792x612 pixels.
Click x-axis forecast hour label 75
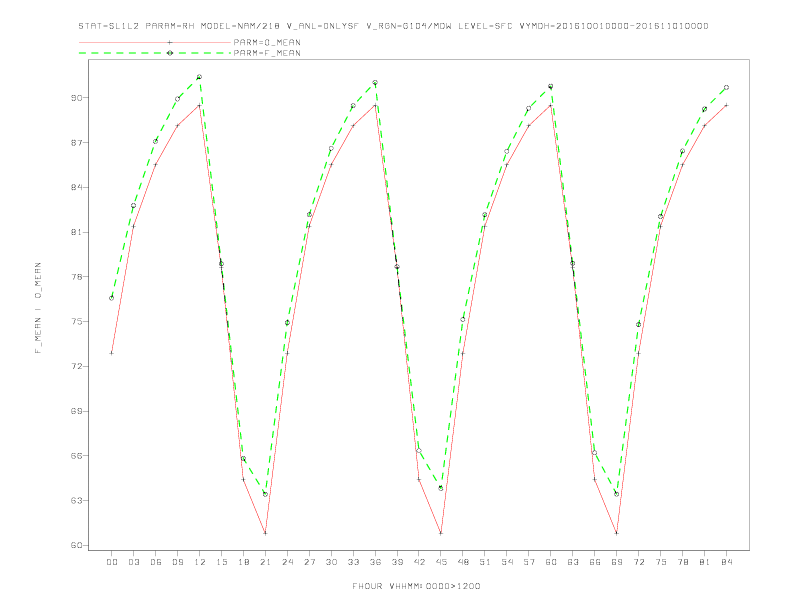tap(661, 562)
